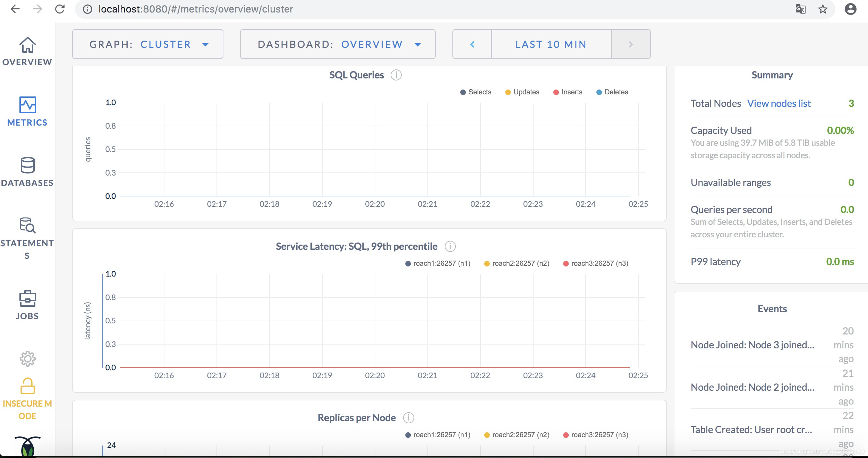
Task: Toggle the Inserts legend series
Action: (568, 92)
